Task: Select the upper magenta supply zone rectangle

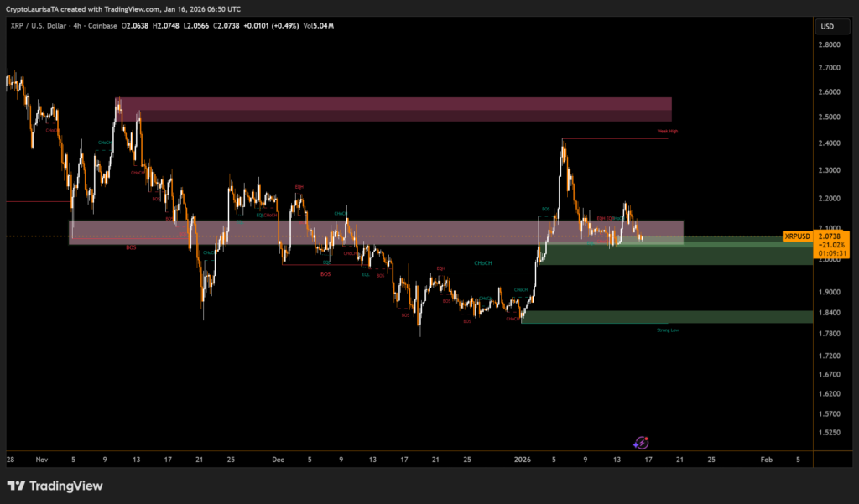Action: [x=393, y=109]
